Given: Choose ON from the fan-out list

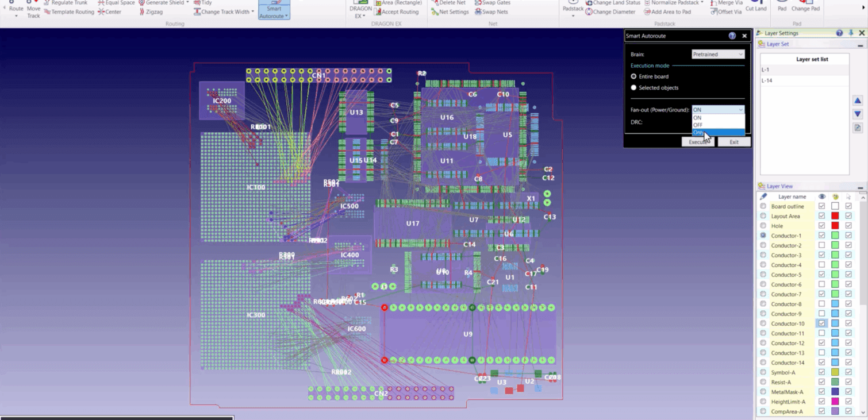Looking at the screenshot, I should [x=719, y=118].
